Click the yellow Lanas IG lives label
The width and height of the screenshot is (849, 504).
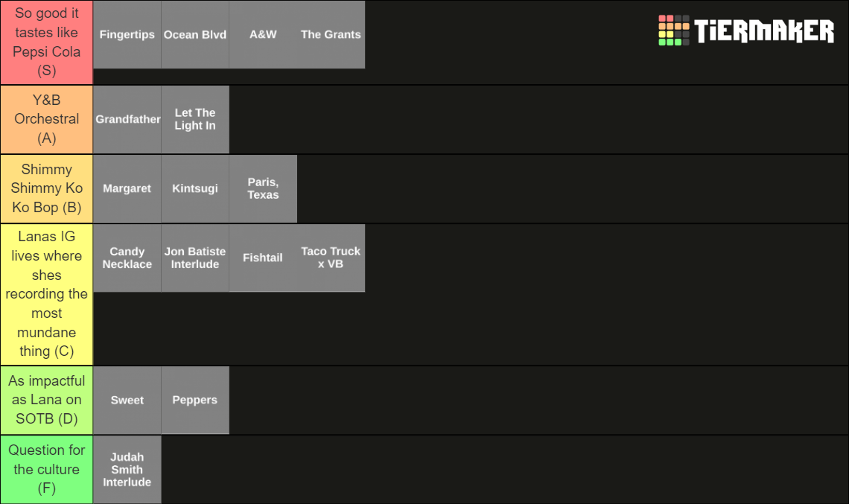[x=47, y=294]
